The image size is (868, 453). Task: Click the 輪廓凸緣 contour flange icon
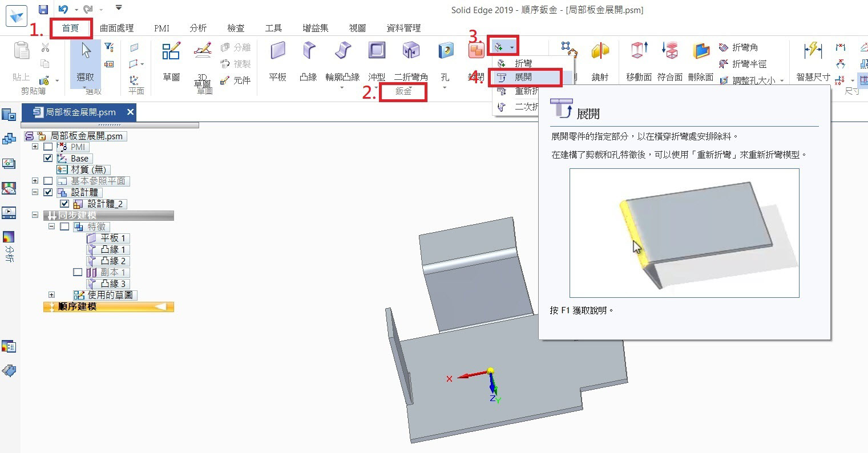click(342, 50)
